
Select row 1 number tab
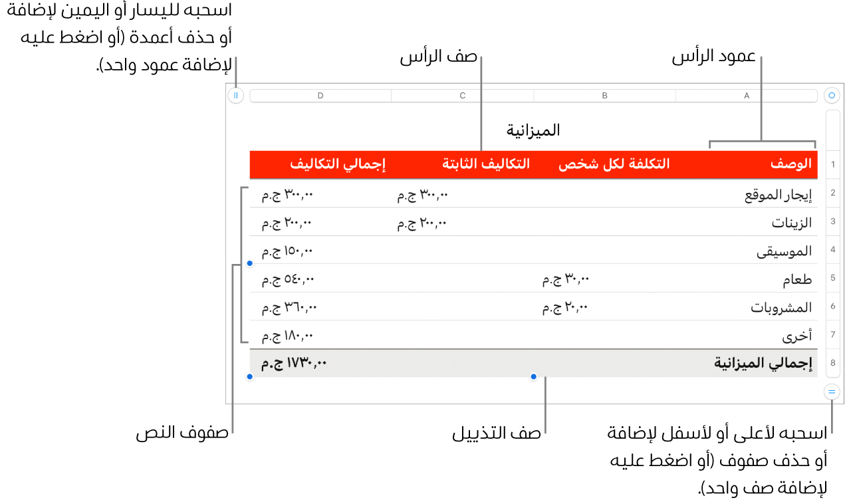(x=832, y=165)
